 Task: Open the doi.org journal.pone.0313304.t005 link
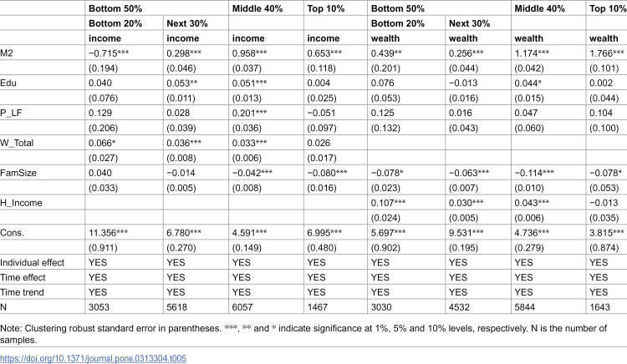tap(93, 358)
